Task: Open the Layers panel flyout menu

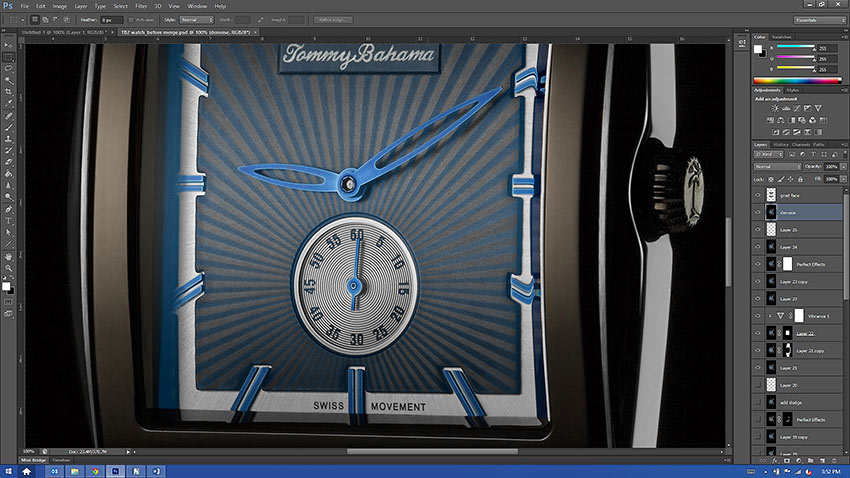Action: (x=843, y=145)
